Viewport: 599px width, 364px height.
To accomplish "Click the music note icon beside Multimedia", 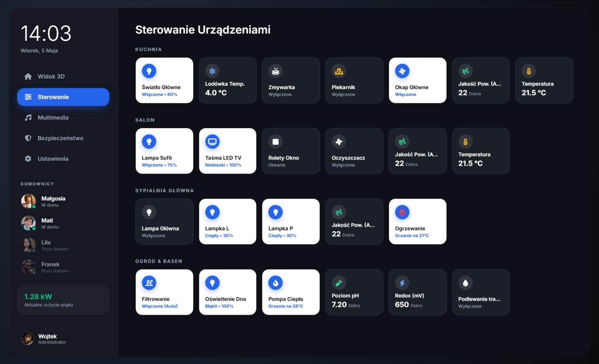I will 28,118.
